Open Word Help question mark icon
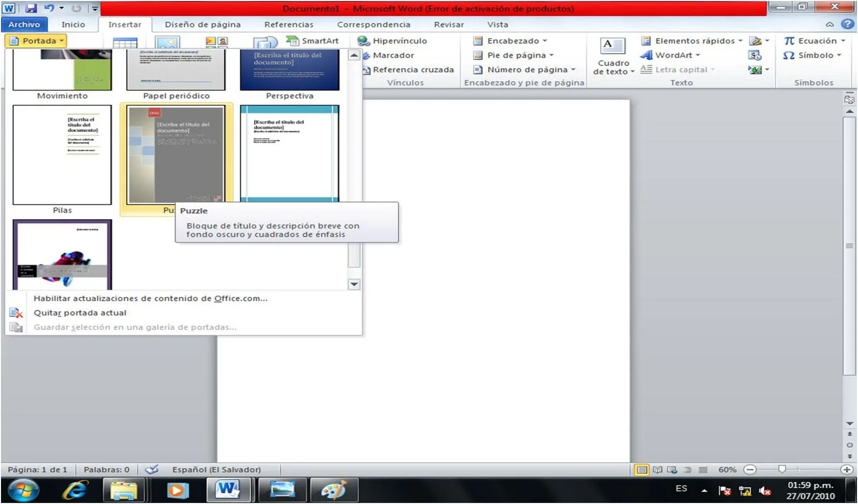 tap(847, 24)
